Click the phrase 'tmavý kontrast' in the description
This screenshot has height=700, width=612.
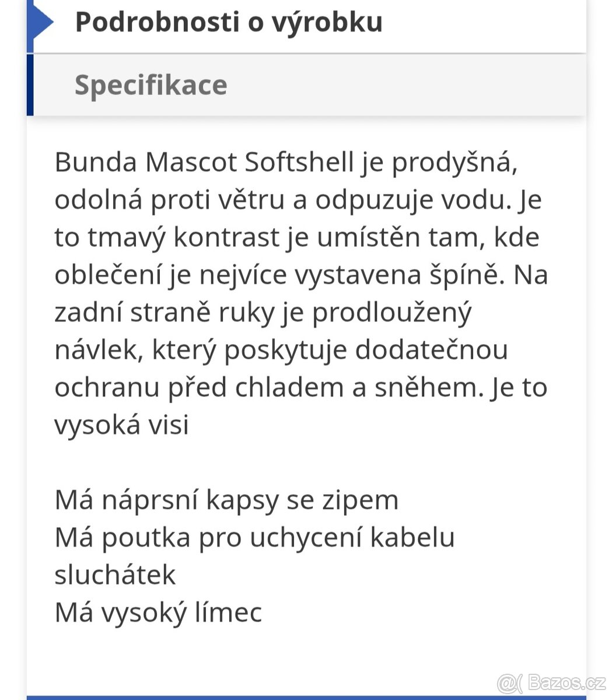coord(183,238)
